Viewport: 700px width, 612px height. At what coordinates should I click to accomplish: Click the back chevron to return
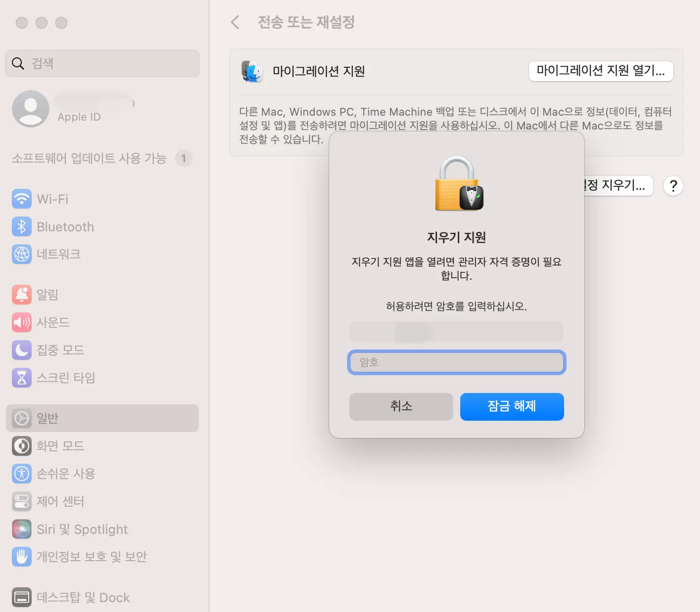234,22
